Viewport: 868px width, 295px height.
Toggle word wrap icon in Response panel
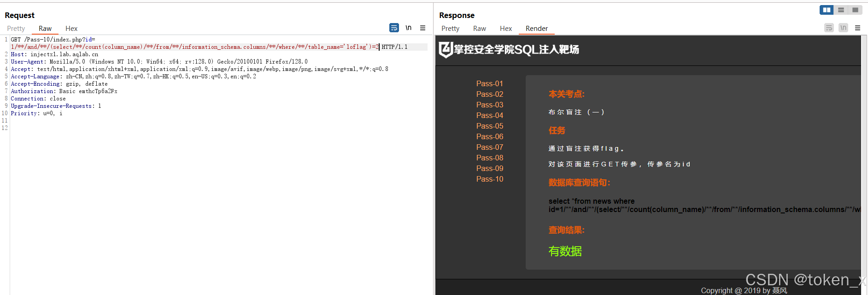coord(829,28)
